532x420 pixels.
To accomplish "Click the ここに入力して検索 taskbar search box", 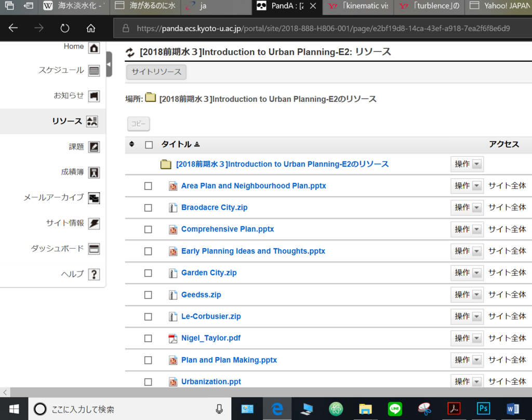I will click(129, 409).
